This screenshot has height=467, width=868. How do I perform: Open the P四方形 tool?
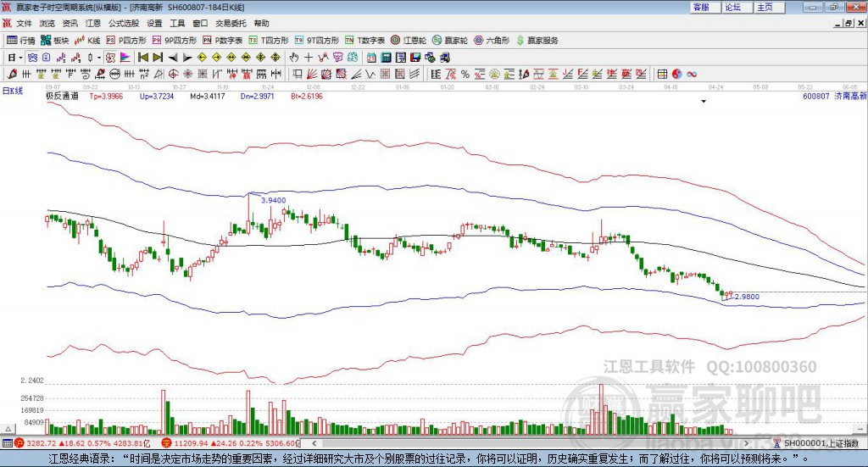pos(126,41)
